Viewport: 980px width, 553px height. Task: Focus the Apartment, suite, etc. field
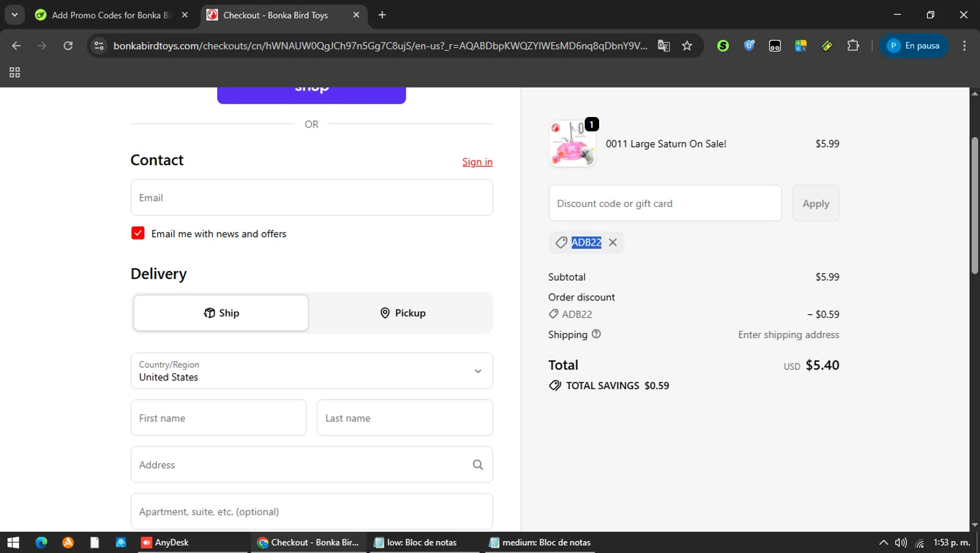312,511
